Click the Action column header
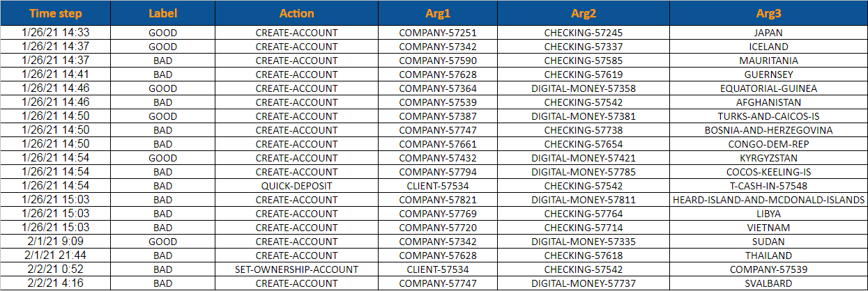The height and width of the screenshot is (291, 868). (x=296, y=13)
